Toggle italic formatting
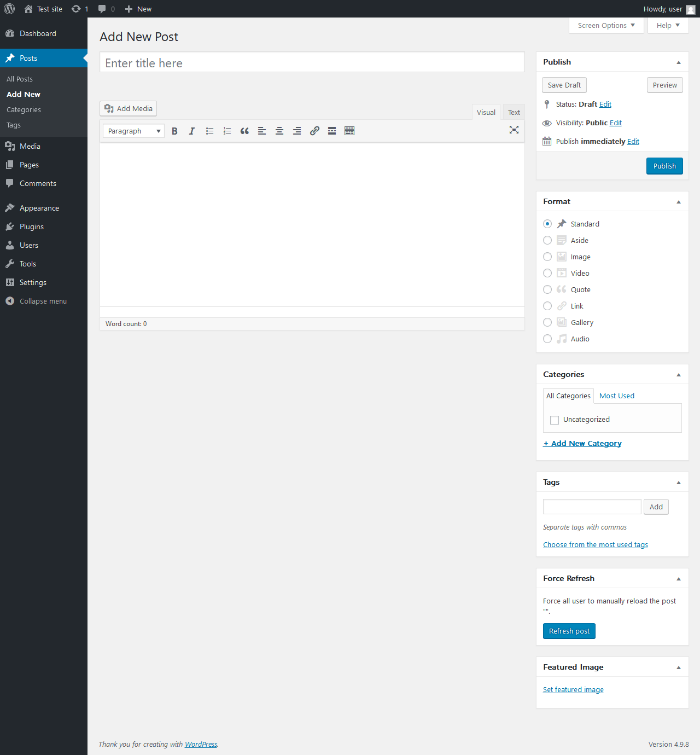The image size is (700, 755). (x=192, y=131)
